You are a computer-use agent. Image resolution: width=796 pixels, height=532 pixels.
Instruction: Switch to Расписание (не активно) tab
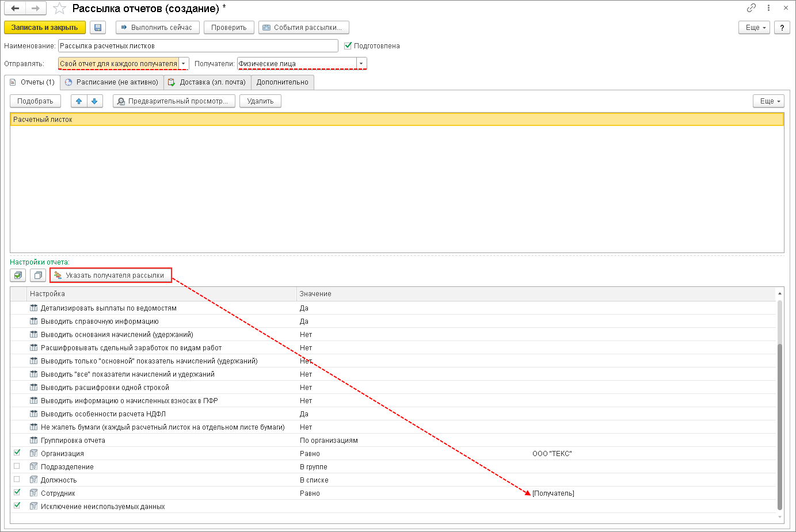point(112,82)
